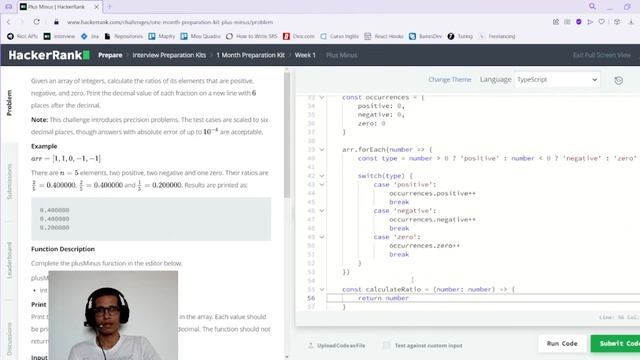The height and width of the screenshot is (360, 640).
Task: Open the Jira bookmark
Action: click(x=90, y=36)
